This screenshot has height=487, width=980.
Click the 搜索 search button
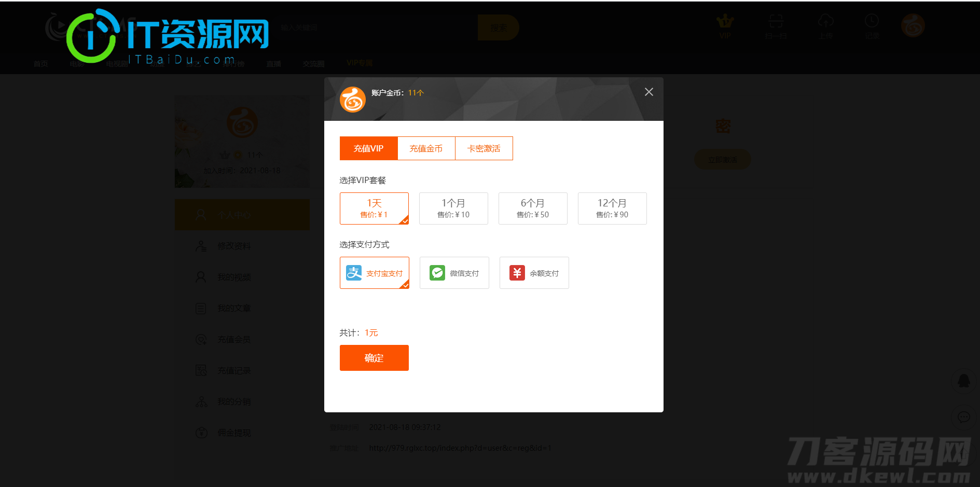[498, 27]
